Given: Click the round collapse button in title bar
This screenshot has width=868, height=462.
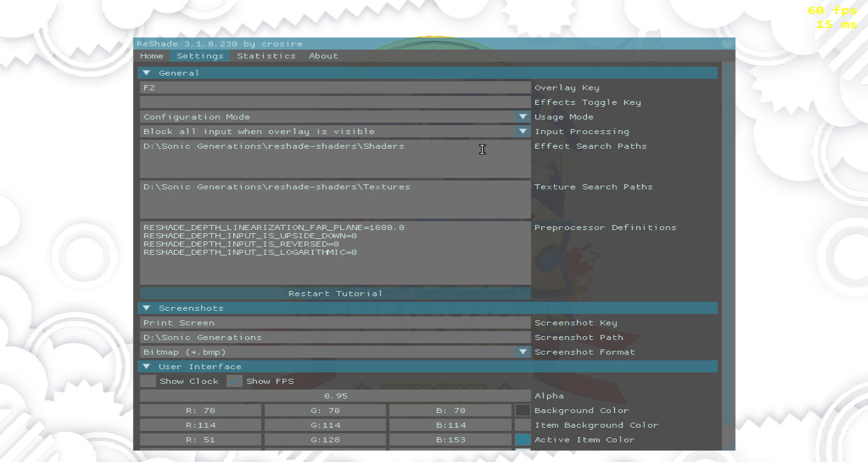Looking at the screenshot, I should pos(727,44).
